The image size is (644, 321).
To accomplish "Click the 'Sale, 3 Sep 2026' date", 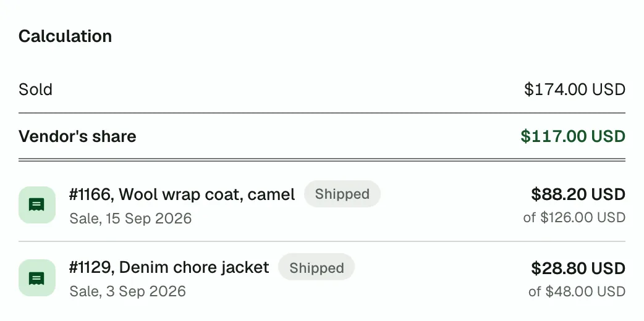I will coord(128,291).
